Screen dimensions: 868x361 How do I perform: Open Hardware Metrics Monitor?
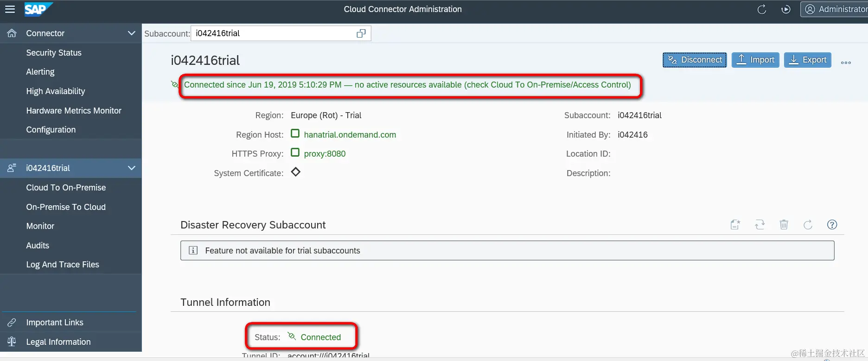(74, 111)
